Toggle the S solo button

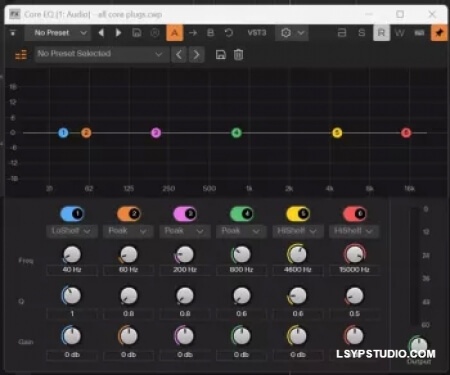[x=362, y=33]
